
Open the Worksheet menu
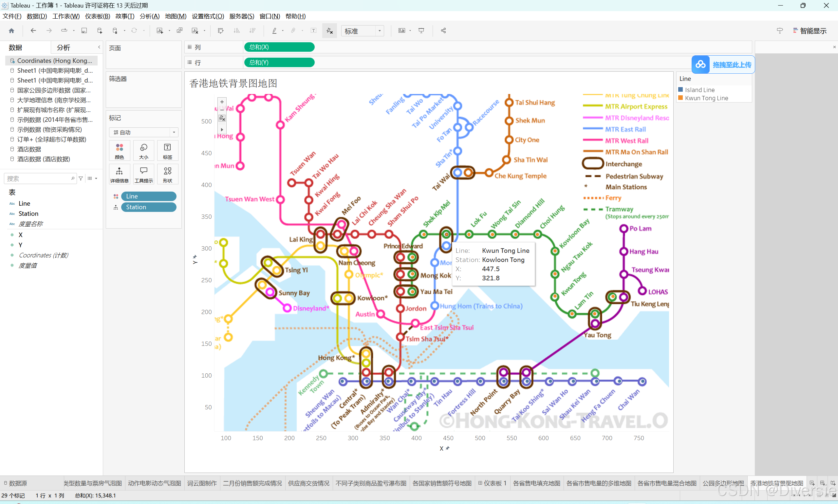point(66,16)
